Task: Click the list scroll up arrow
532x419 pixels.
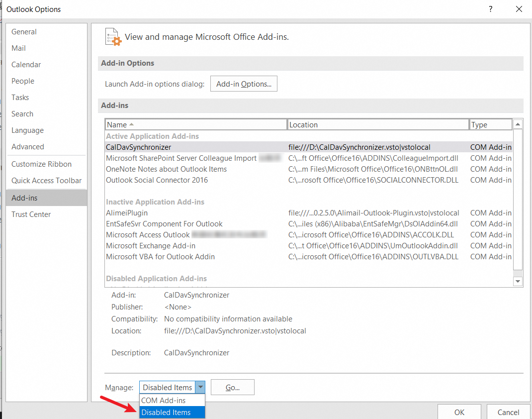Action: click(x=518, y=124)
